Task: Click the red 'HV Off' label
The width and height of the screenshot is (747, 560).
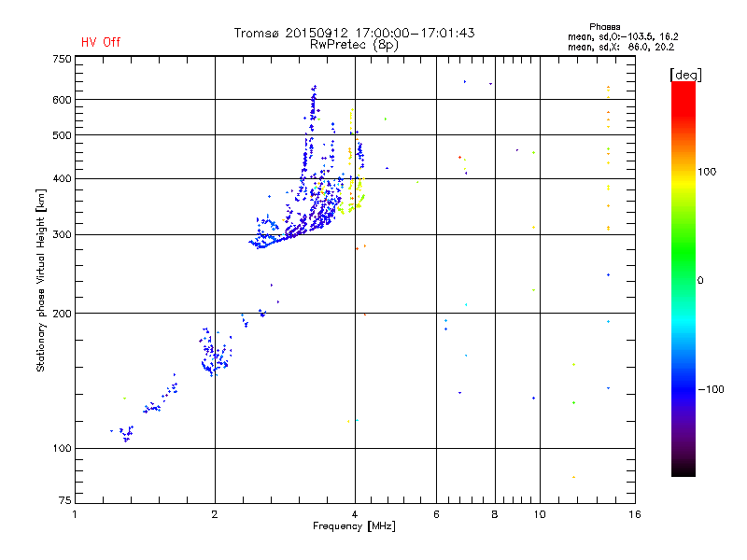Action: pyautogui.click(x=101, y=42)
